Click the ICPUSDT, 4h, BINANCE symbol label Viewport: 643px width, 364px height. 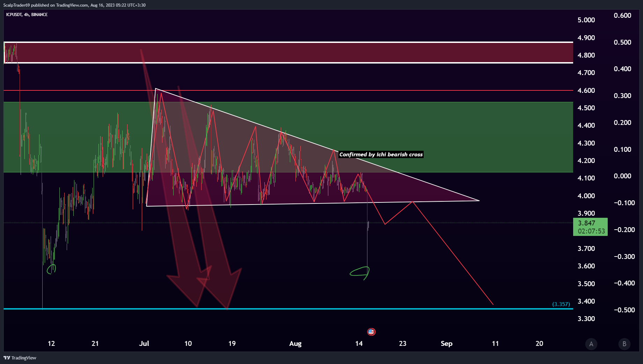click(x=27, y=15)
